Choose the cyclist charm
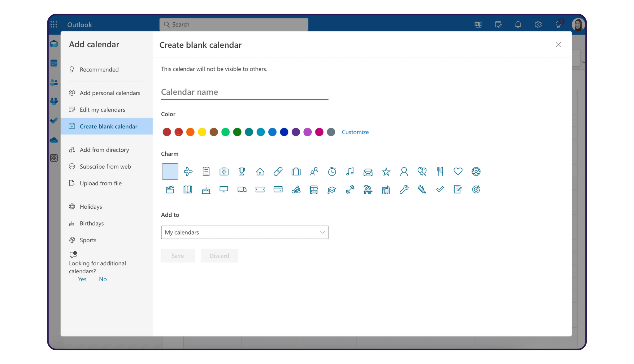The width and height of the screenshot is (634, 364). click(296, 189)
